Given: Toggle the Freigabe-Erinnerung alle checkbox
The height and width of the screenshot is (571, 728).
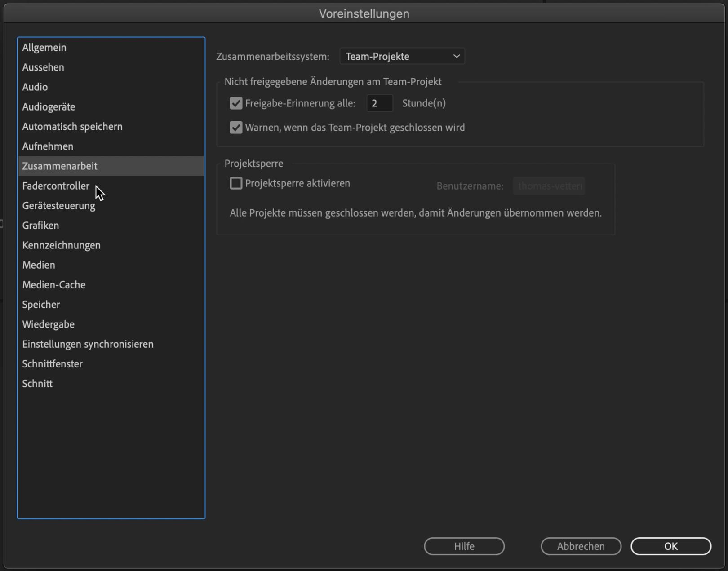Looking at the screenshot, I should [x=236, y=103].
